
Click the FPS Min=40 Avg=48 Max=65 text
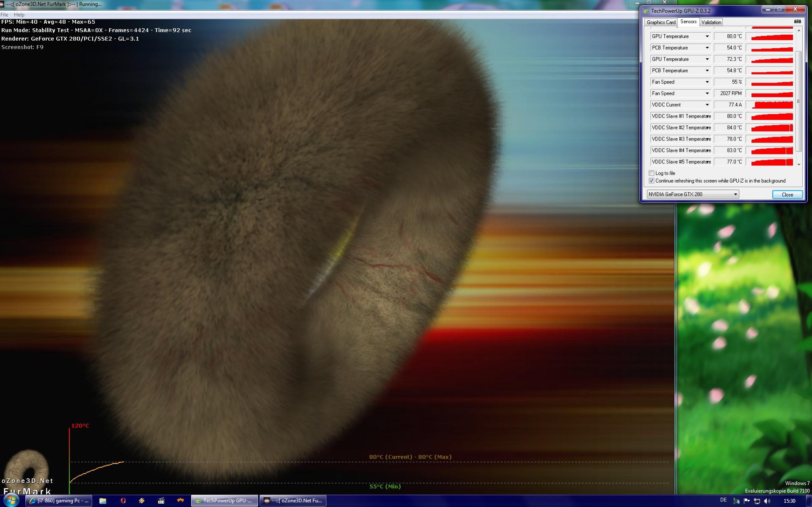point(48,22)
